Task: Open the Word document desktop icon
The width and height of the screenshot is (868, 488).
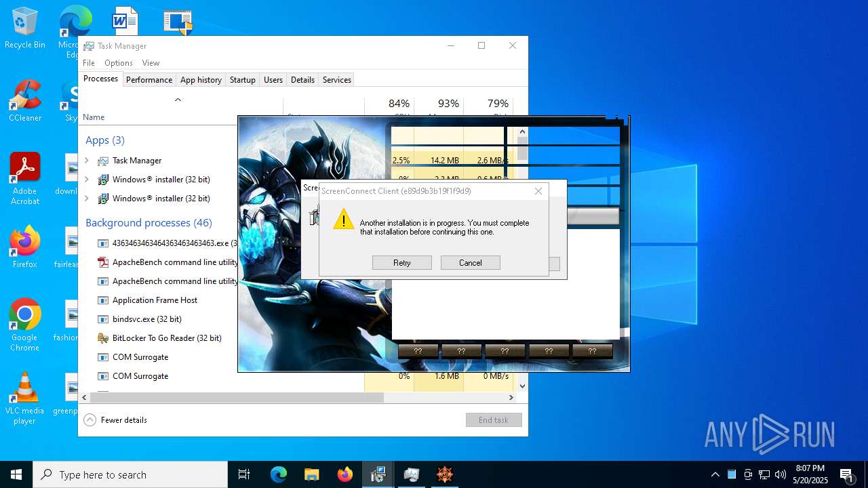Action: [125, 20]
